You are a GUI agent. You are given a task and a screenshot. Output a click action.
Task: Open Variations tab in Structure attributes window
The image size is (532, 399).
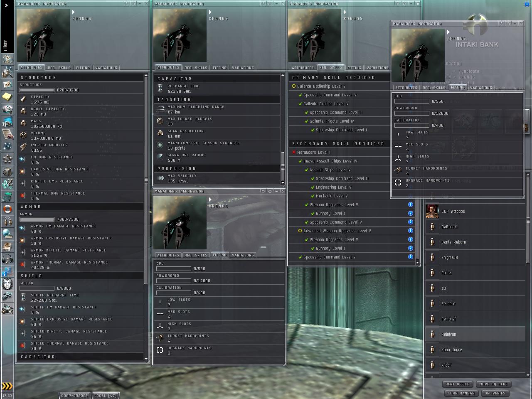pyautogui.click(x=106, y=68)
